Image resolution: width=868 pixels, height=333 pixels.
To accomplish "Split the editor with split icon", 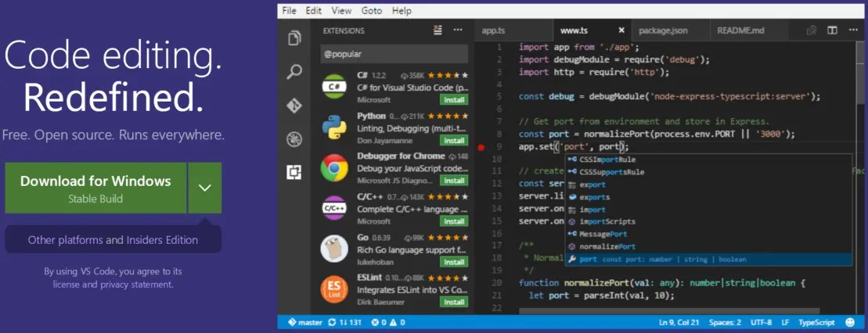I will click(832, 30).
